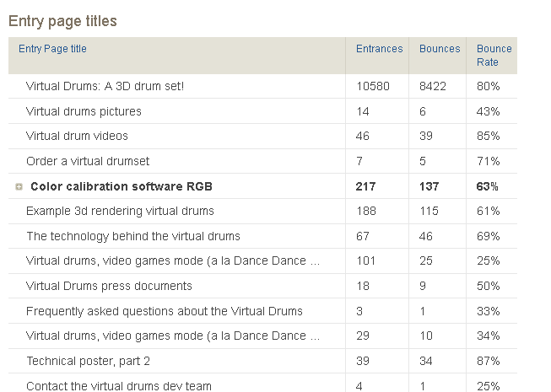Click bounces value 137
This screenshot has width=551, height=392.
pos(429,186)
